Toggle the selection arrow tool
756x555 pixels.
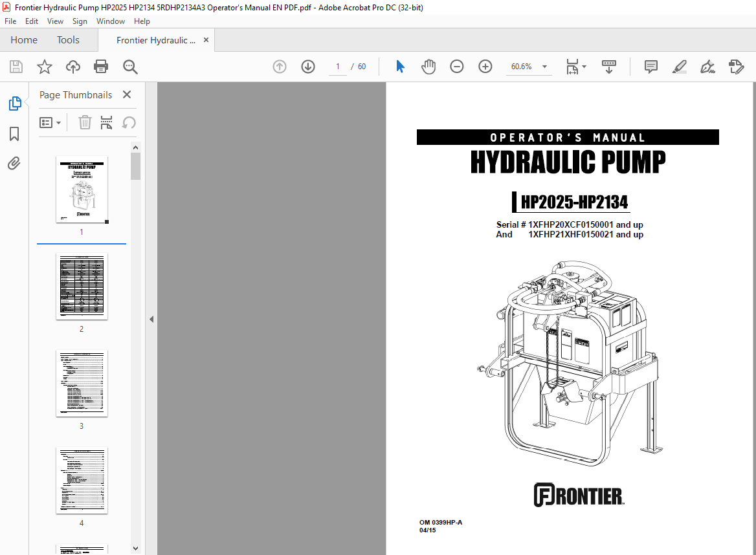click(x=400, y=66)
